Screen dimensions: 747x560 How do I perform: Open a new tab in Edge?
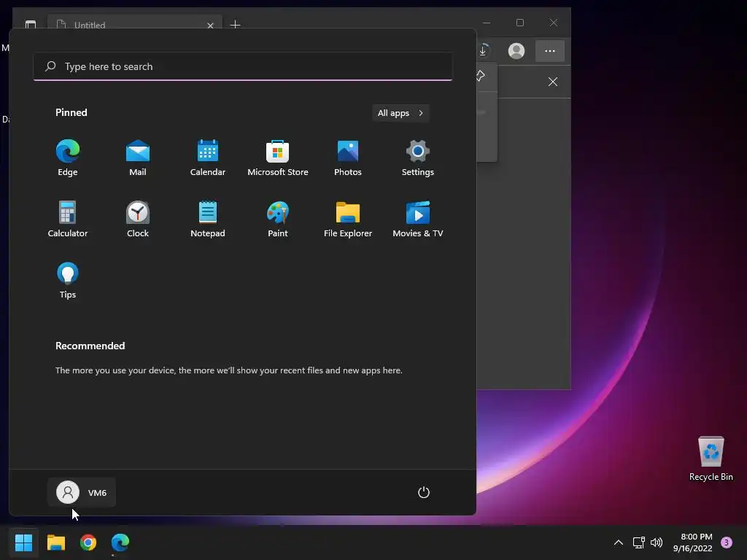(x=235, y=24)
